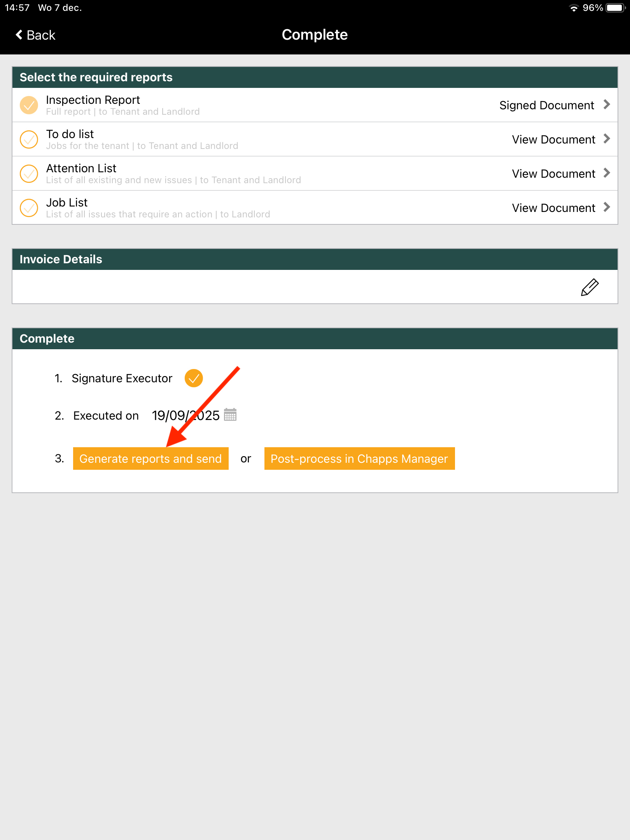Open View Document for Attention List
This screenshot has height=840, width=630.
click(553, 174)
